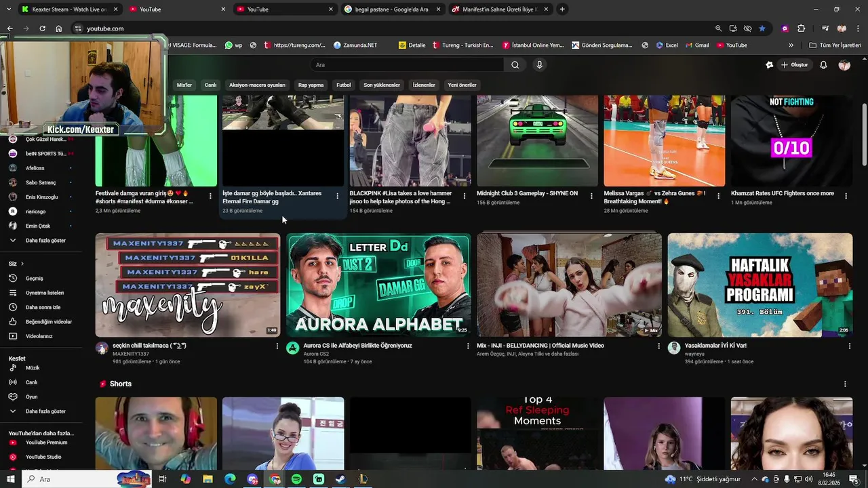The width and height of the screenshot is (868, 488).
Task: Reload the page with browser refresh
Action: [x=42, y=28]
